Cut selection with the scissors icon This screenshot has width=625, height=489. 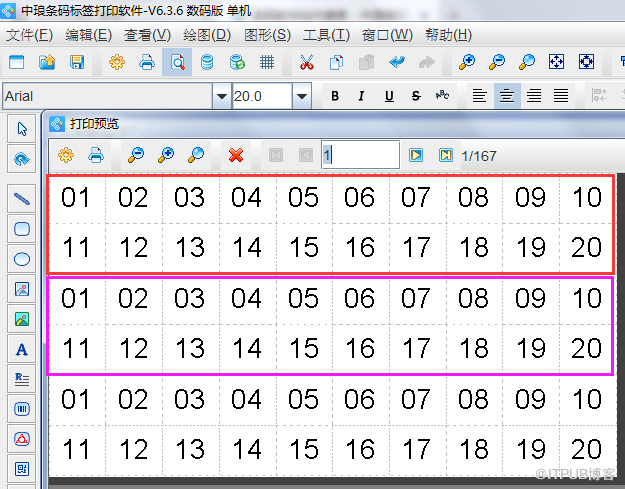pyautogui.click(x=307, y=62)
